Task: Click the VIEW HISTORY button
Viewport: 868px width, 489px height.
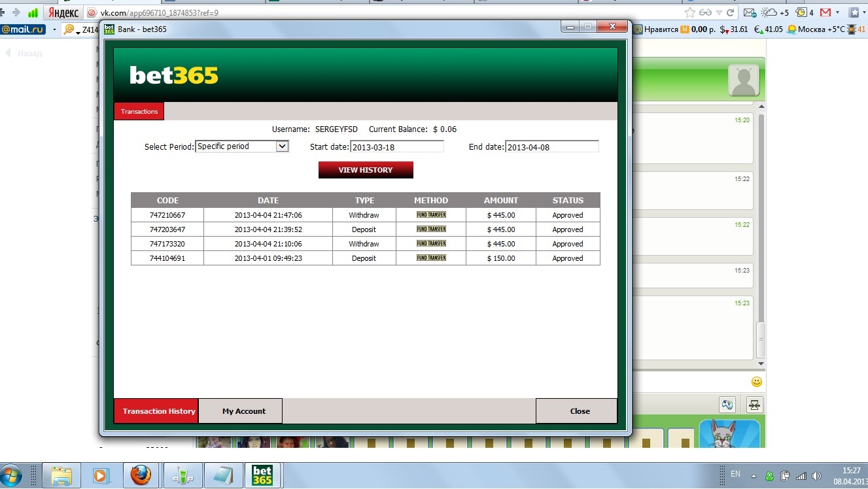Action: [x=366, y=170]
